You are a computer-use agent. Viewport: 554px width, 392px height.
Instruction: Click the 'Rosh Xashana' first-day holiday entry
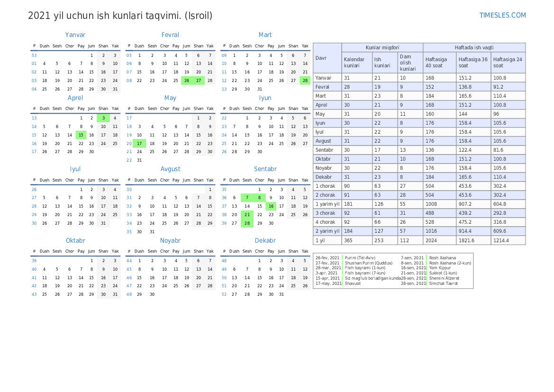[442, 258]
